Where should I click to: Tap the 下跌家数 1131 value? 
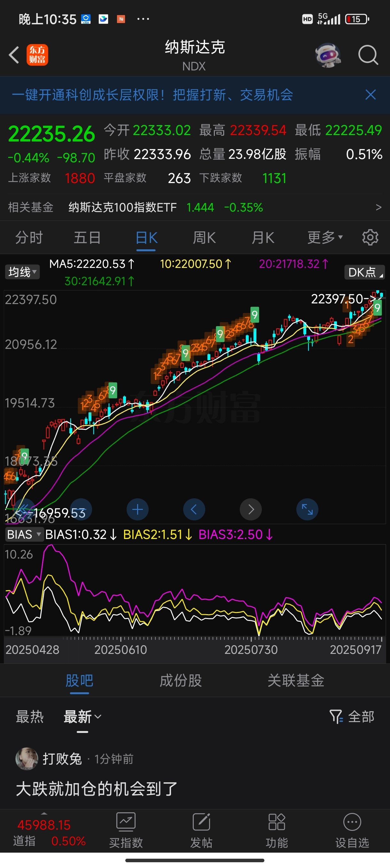click(x=274, y=178)
